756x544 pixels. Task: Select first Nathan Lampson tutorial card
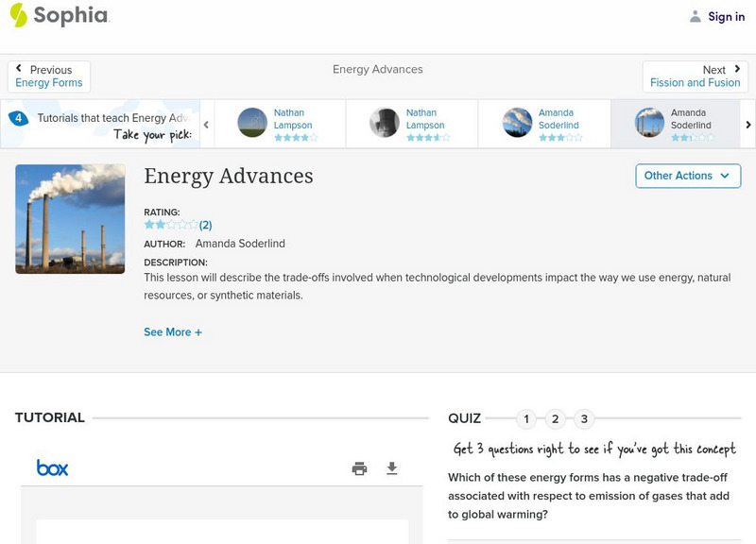[280, 124]
